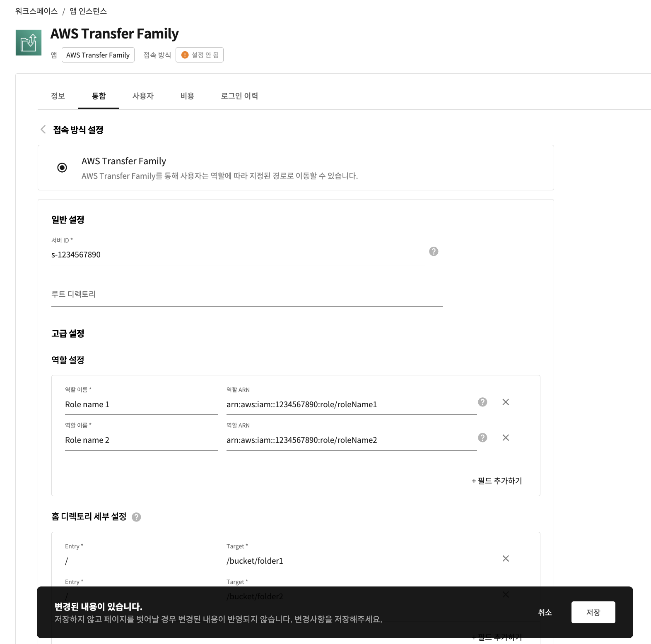Viewport: 651px width, 644px height.
Task: Click the AWS Transfer Family app logo
Action: pos(29,43)
